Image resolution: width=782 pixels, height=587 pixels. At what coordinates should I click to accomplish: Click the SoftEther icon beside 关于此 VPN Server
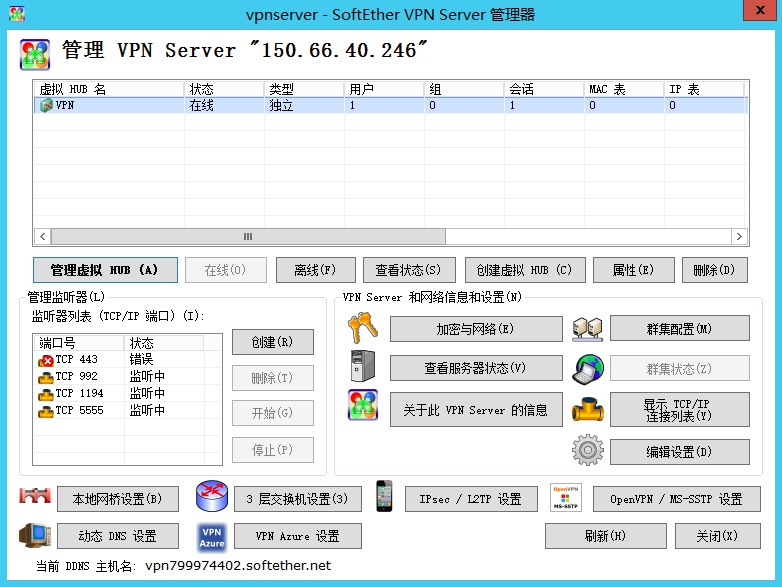[363, 404]
